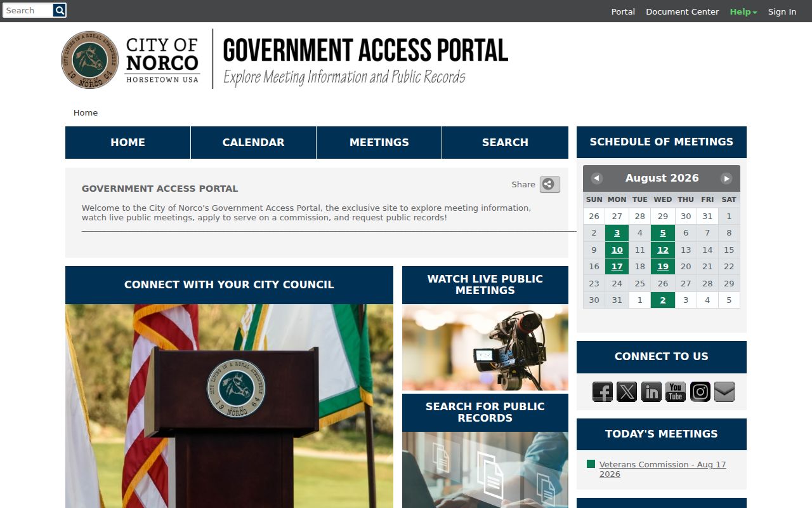The height and width of the screenshot is (508, 812).
Task: Click the Government Access Portal banner title
Action: [365, 51]
